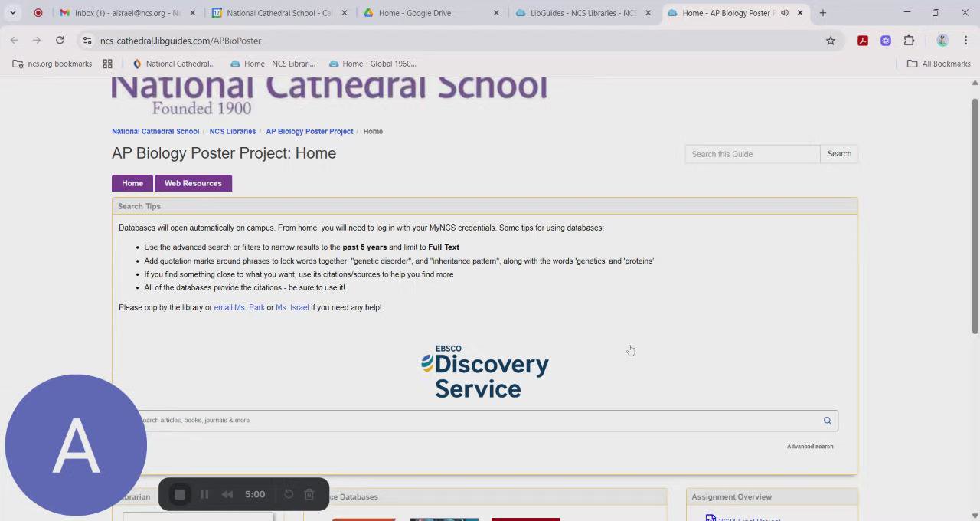Image resolution: width=980 pixels, height=521 pixels.
Task: Open the EBSCO Advanced search link
Action: tap(810, 447)
